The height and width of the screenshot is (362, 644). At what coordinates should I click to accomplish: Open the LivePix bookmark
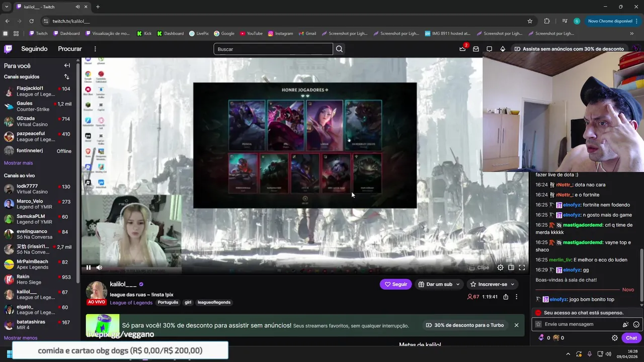[x=199, y=34]
